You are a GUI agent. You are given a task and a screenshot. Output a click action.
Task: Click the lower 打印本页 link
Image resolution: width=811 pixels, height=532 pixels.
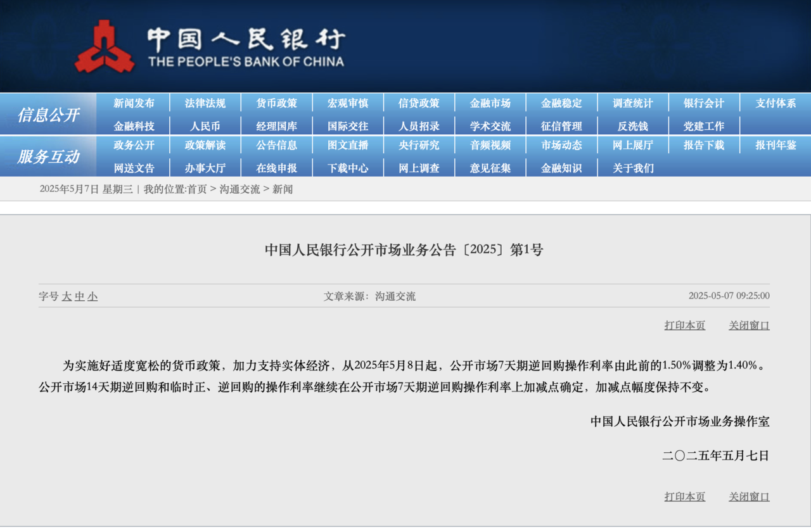(x=685, y=497)
